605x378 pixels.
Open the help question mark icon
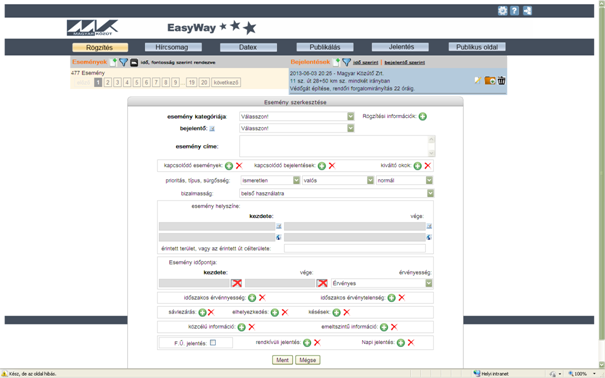(514, 11)
